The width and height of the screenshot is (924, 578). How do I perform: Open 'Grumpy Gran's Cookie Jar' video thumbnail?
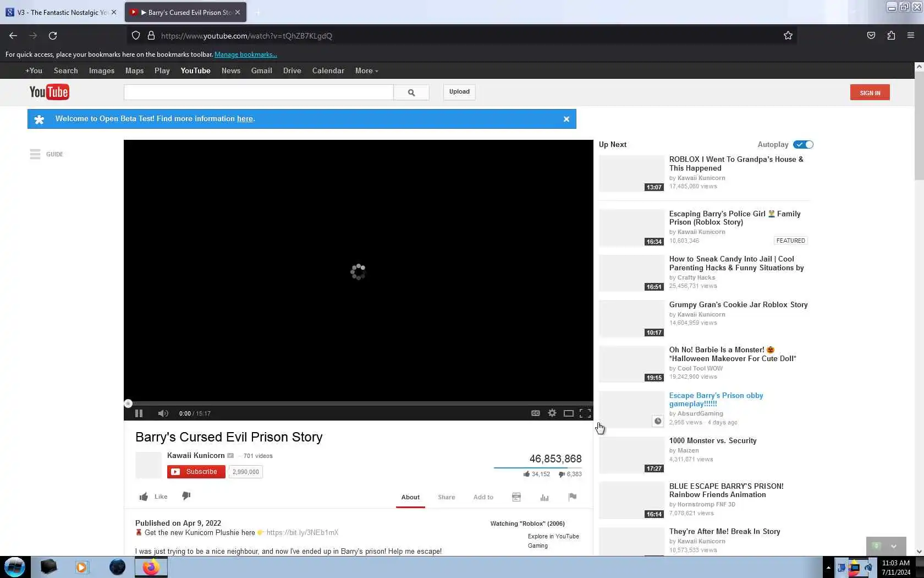pos(631,319)
